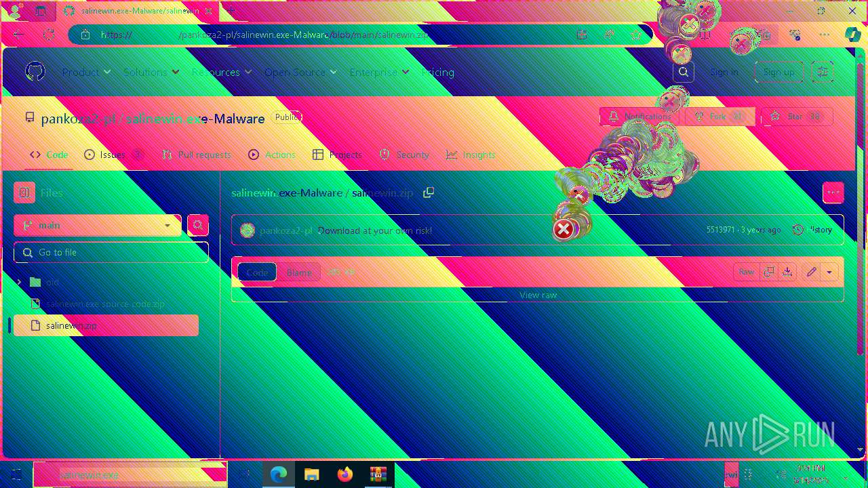The height and width of the screenshot is (488, 868).
Task: Open pankoza2-pl owner link in header
Action: click(78, 119)
